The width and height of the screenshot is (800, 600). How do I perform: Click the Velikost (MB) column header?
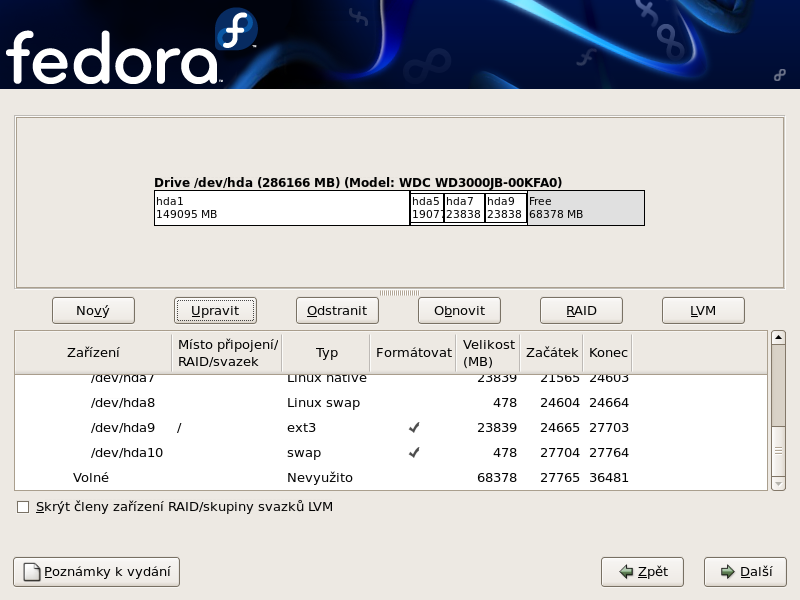[x=488, y=353]
